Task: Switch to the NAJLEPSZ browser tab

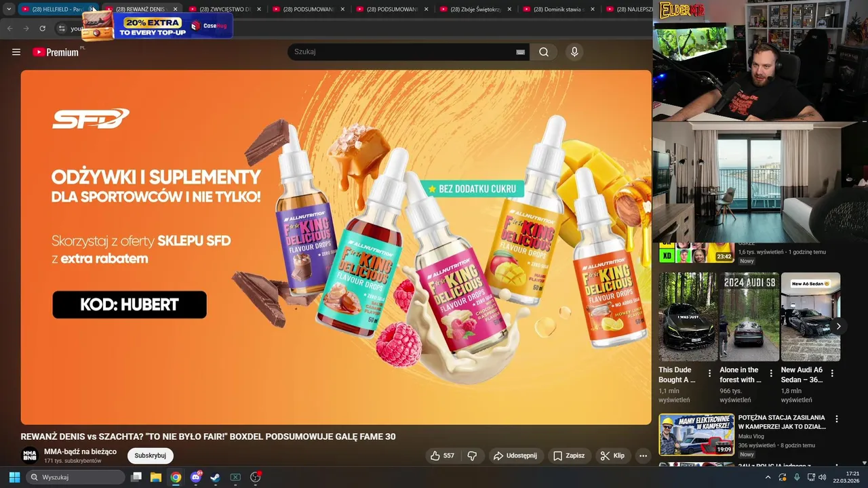Action: 627,9
